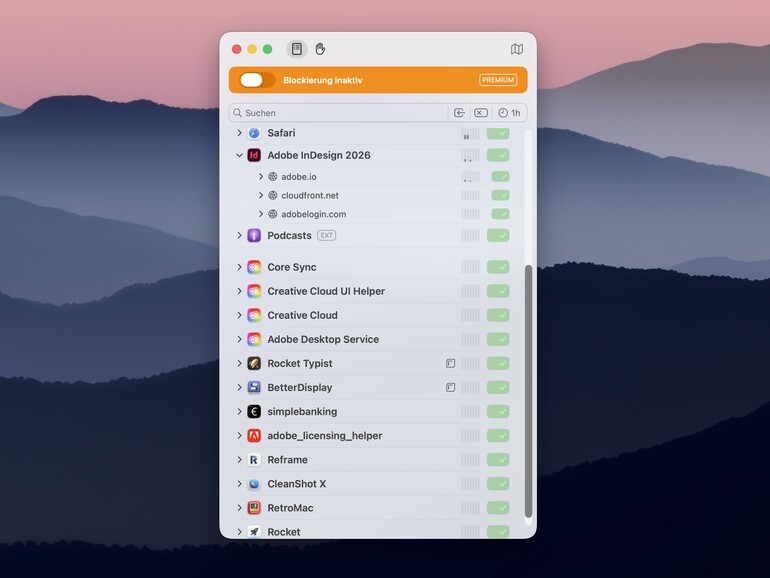The image size is (770, 578).
Task: Click the globe icon beside adobelogin.com
Action: click(x=273, y=214)
